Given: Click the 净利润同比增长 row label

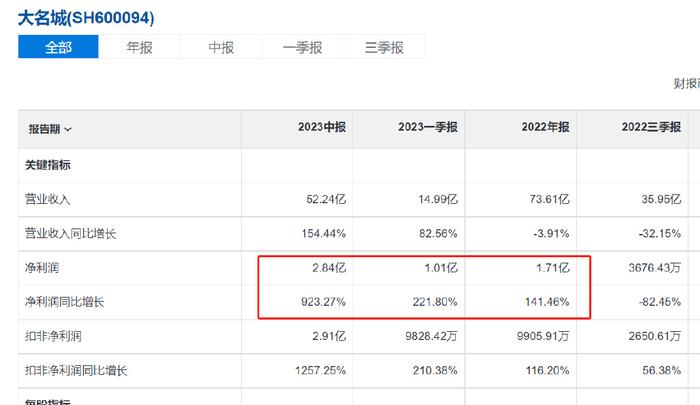Looking at the screenshot, I should click(64, 302).
